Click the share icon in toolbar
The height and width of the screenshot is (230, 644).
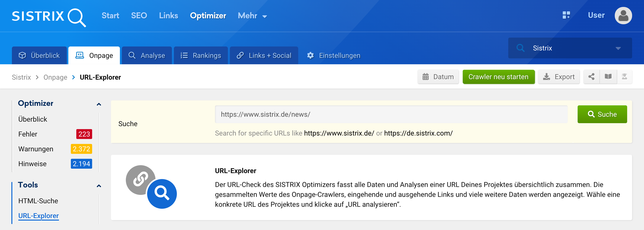point(591,77)
